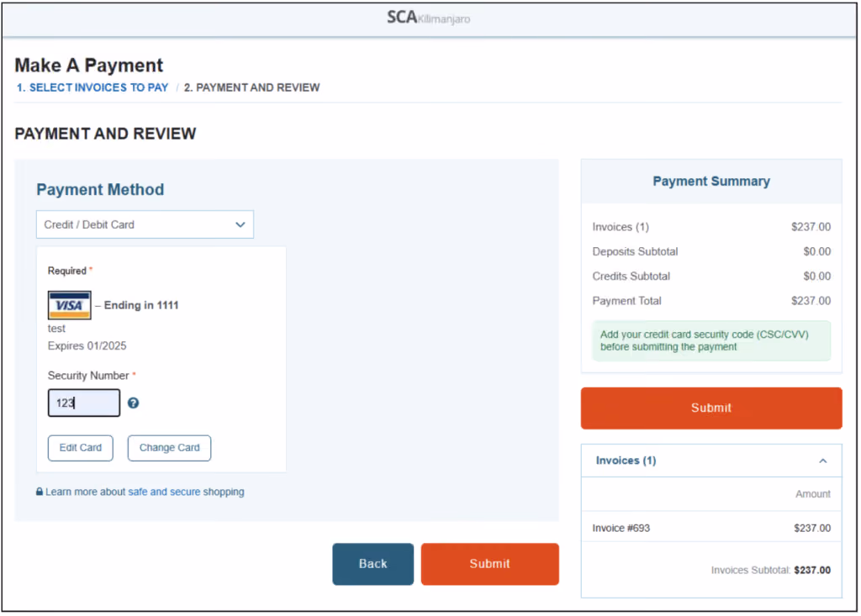Click the cardholder name test
The image size is (861, 616).
56,329
